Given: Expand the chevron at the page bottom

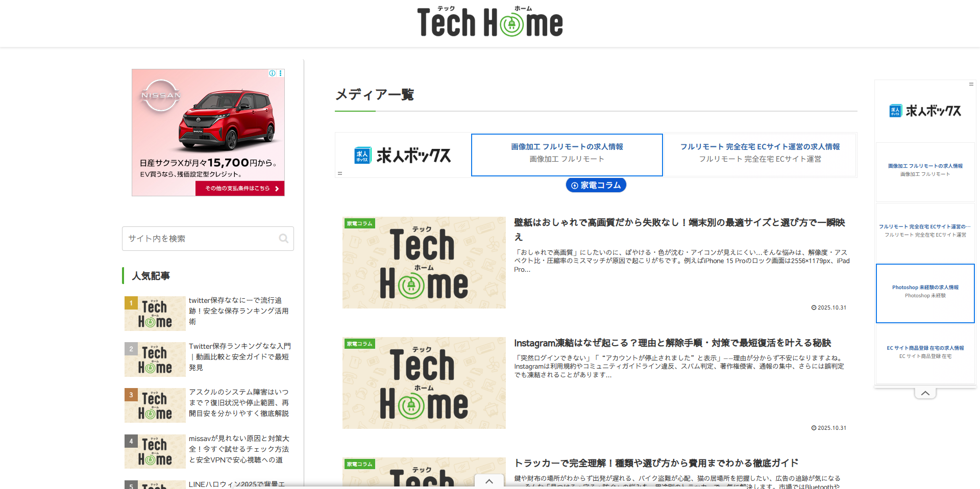Looking at the screenshot, I should (x=489, y=481).
